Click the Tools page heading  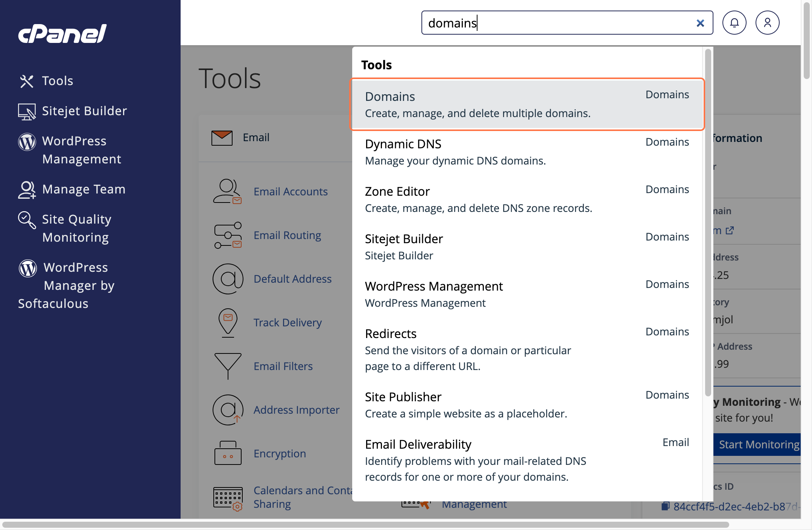point(230,78)
